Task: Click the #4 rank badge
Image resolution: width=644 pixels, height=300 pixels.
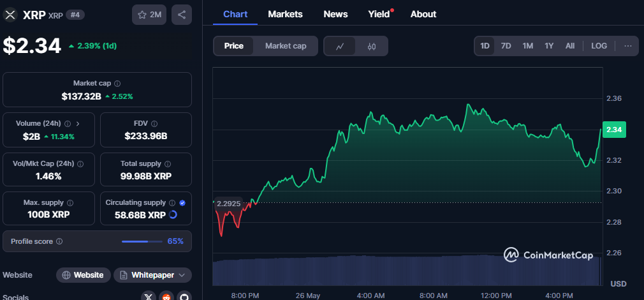Action: pyautogui.click(x=75, y=15)
